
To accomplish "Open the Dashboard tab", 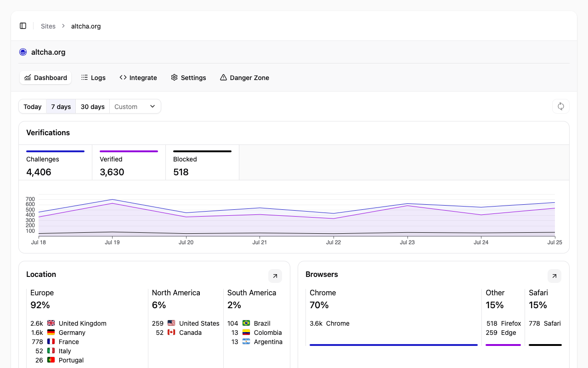I will [45, 78].
